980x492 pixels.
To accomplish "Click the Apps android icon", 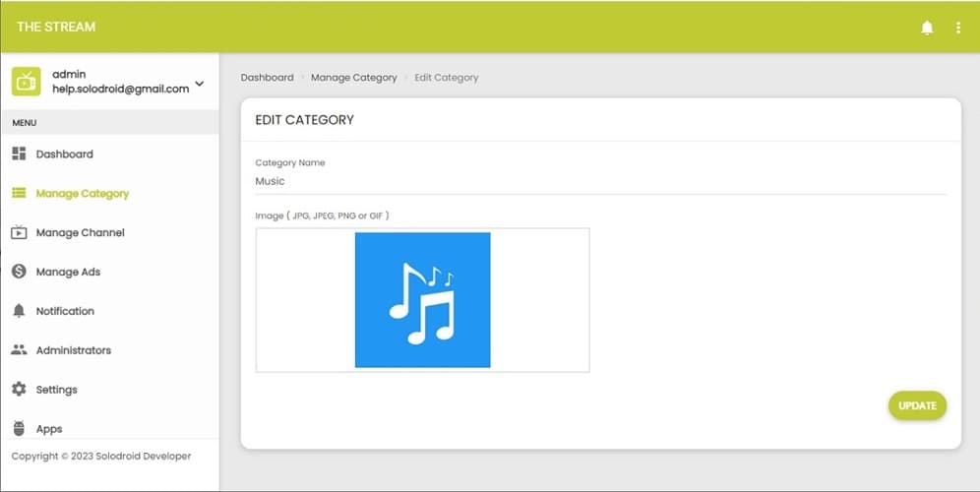I will (x=19, y=428).
